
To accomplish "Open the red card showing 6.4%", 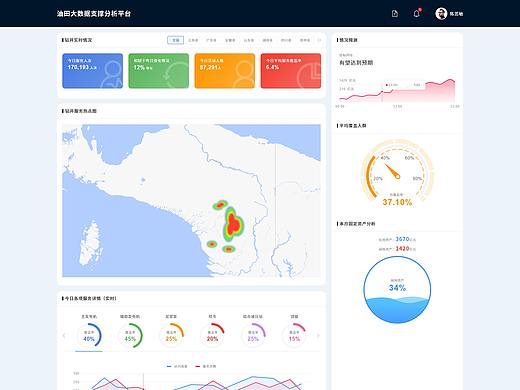I will click(291, 71).
